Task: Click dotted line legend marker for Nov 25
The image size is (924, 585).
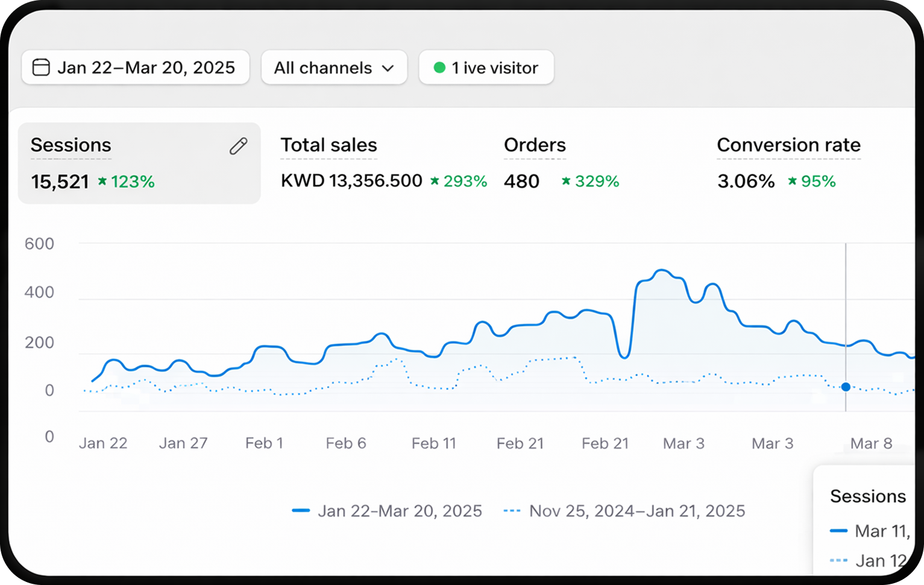Action: coord(512,511)
